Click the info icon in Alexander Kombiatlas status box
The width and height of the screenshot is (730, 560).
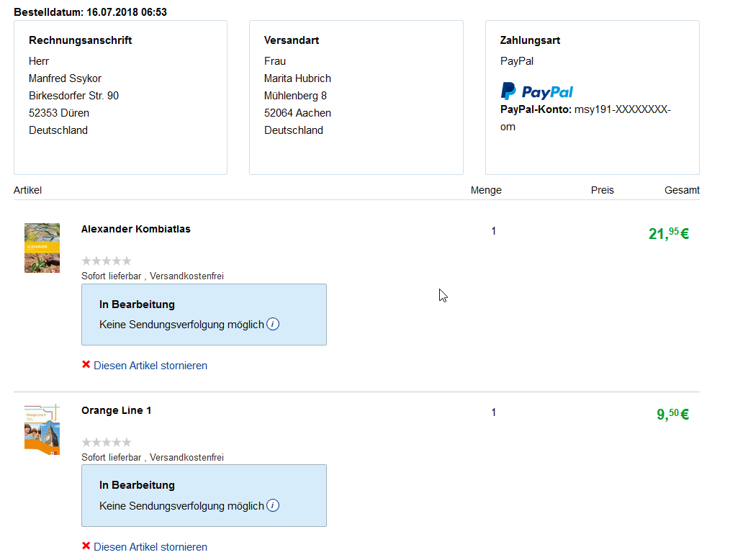pyautogui.click(x=273, y=325)
